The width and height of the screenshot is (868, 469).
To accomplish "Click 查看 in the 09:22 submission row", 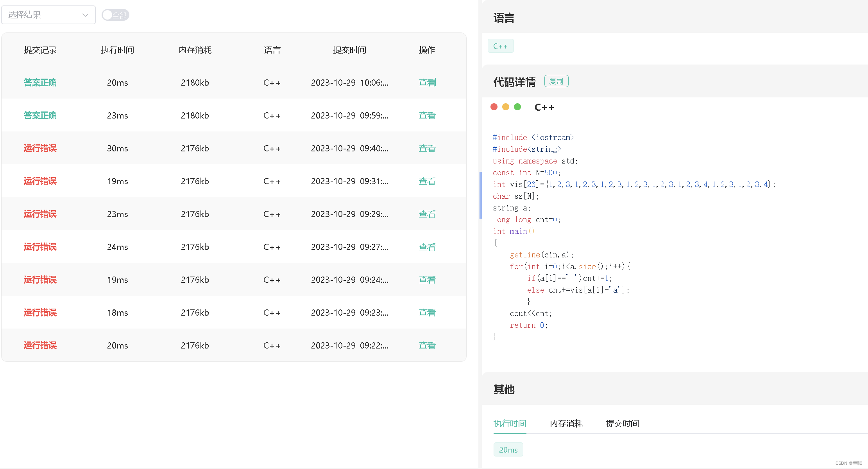I will point(427,345).
